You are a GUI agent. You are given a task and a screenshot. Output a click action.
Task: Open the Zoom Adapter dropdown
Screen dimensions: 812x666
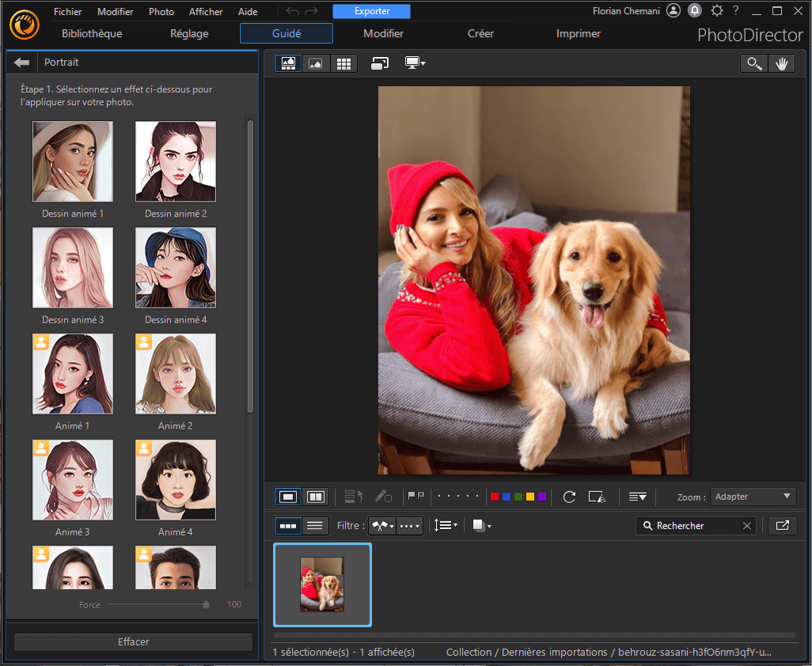753,497
